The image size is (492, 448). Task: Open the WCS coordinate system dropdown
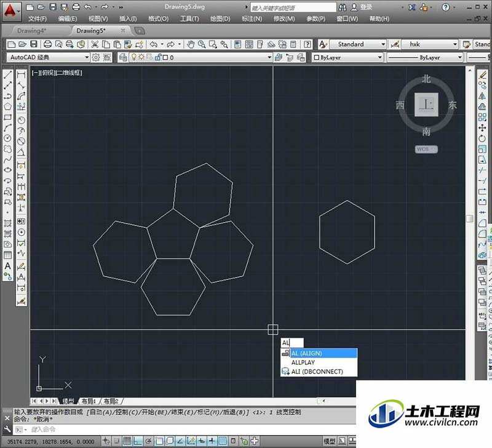click(x=426, y=149)
